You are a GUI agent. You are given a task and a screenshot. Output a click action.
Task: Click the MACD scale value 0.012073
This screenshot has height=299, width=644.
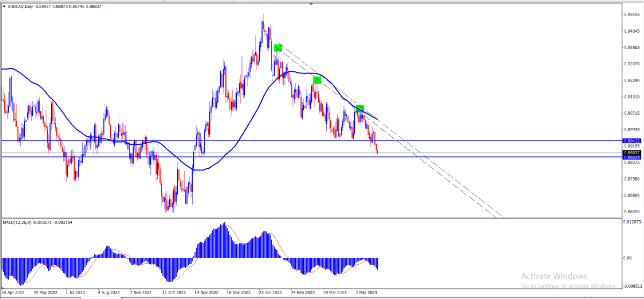click(x=632, y=221)
